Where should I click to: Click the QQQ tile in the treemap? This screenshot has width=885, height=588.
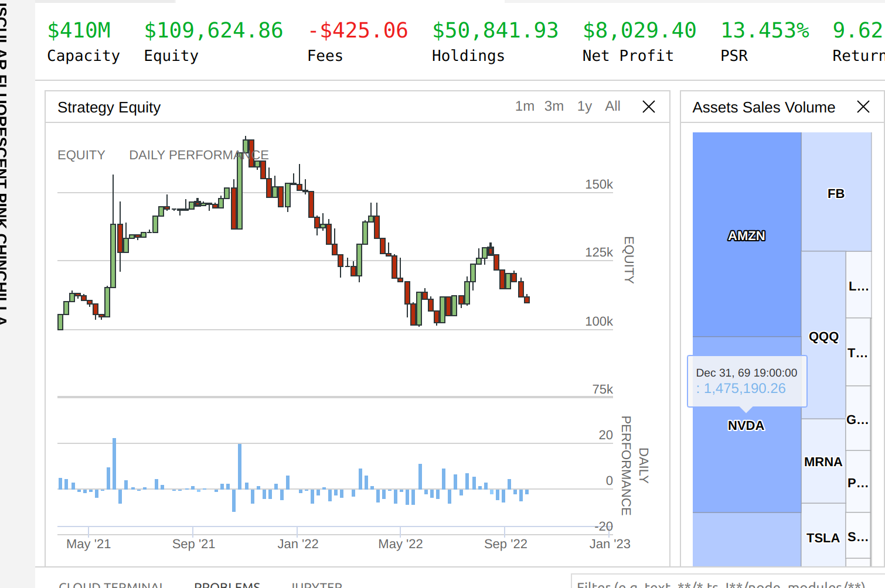[823, 337]
